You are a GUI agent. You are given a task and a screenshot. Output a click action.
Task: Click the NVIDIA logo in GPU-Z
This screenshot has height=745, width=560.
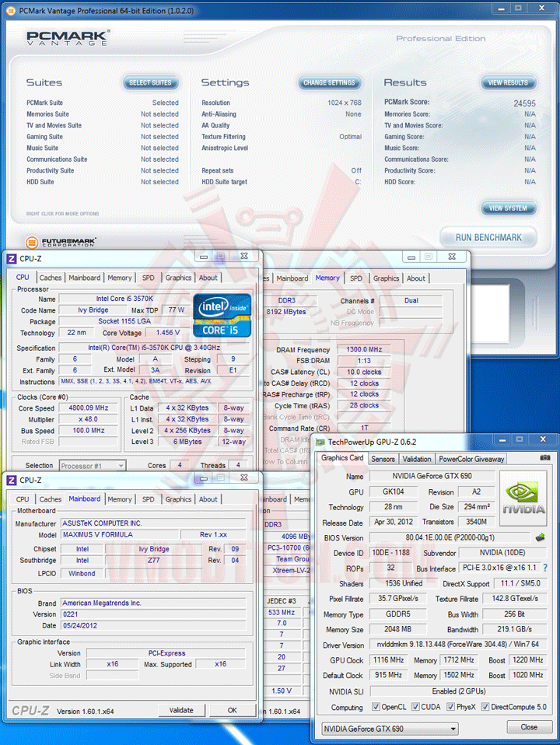tap(523, 498)
